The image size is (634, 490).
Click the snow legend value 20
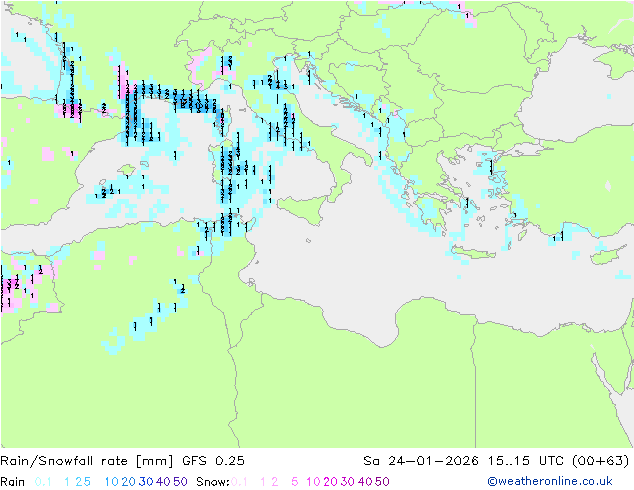point(330,482)
